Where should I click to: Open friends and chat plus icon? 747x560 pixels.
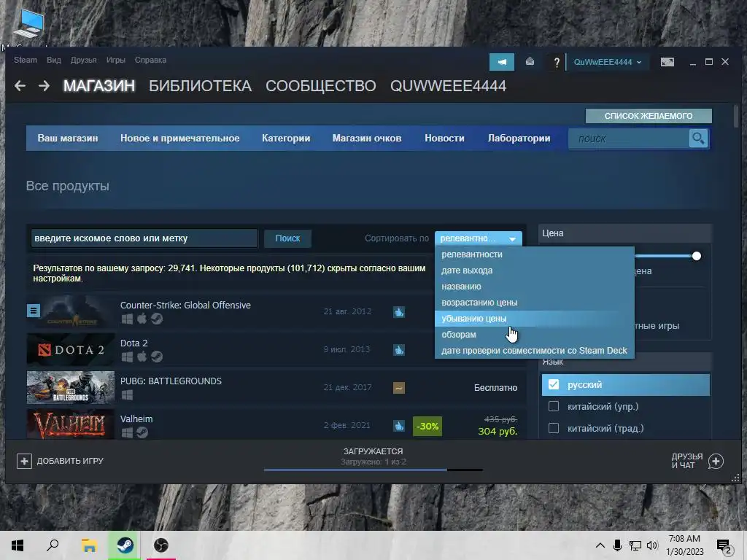click(716, 461)
